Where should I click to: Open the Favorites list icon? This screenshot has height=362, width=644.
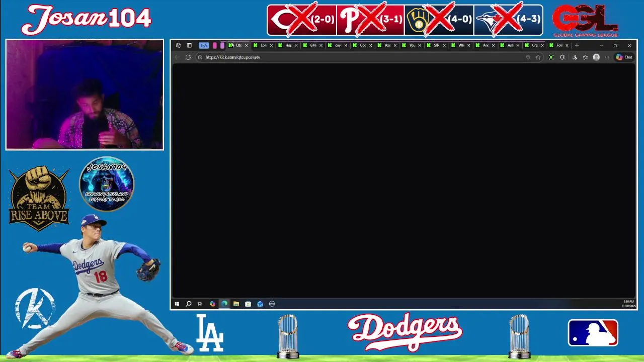point(585,57)
